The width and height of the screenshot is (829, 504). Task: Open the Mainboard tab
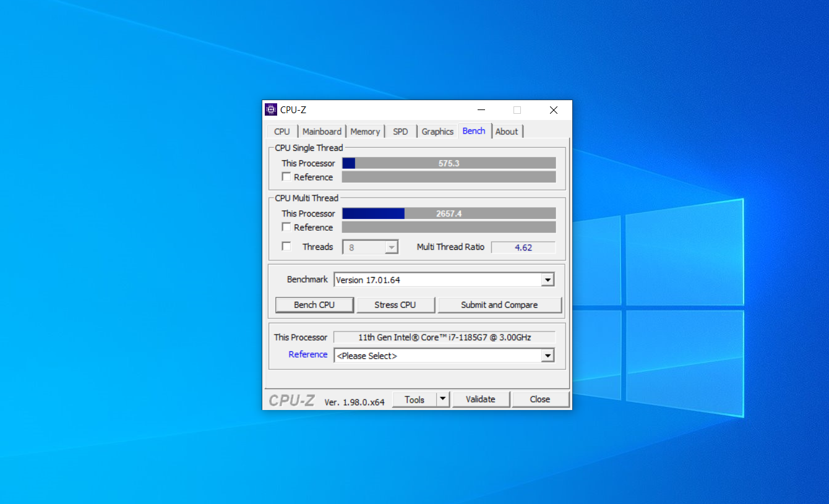(322, 132)
